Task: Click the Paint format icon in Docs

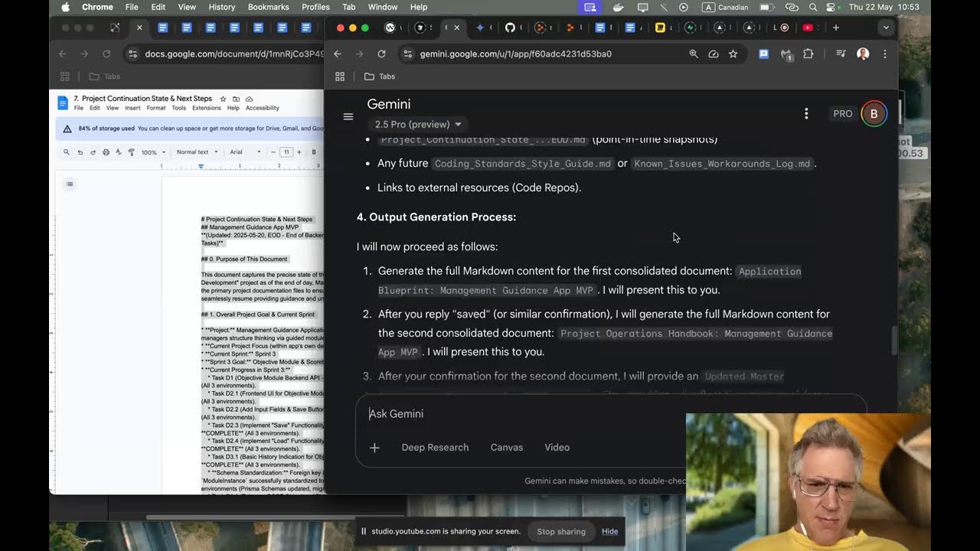Action: click(131, 152)
